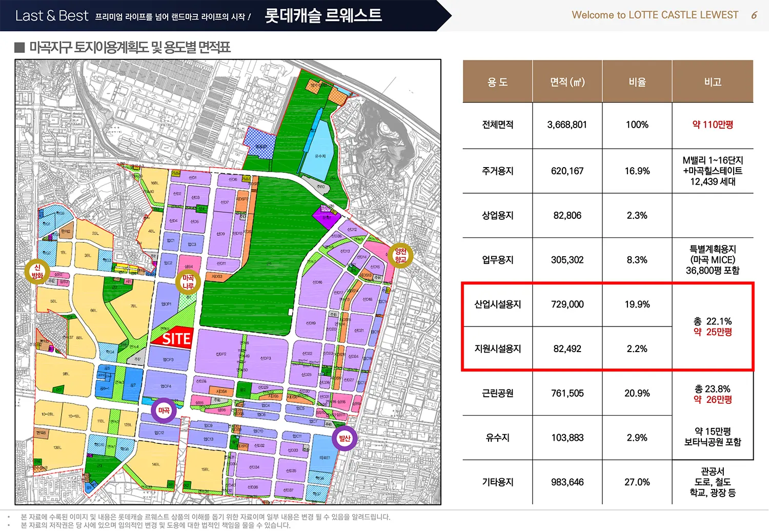Click the 20.9% ratio cell
This screenshot has width=769, height=532.
(637, 393)
